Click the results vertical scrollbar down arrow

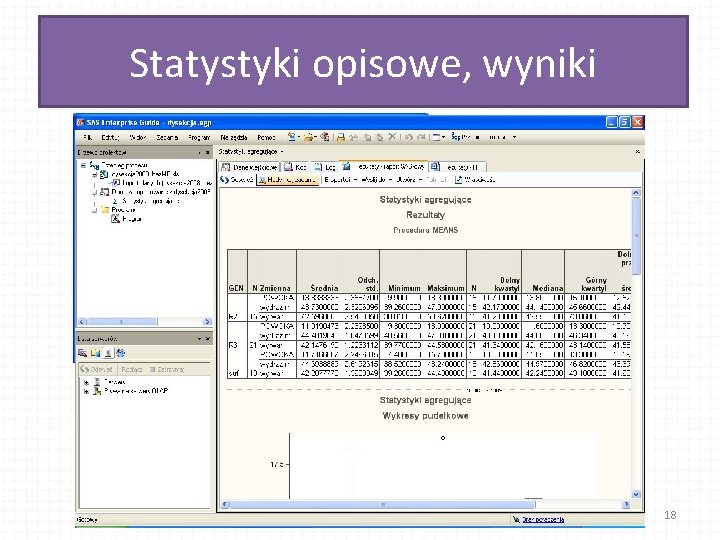636,494
